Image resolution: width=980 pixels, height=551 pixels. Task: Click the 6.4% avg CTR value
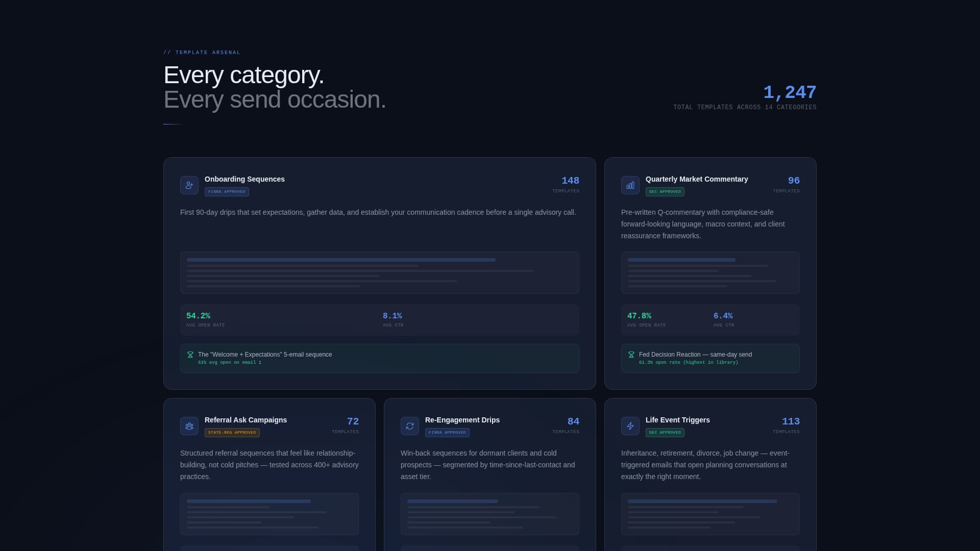(x=723, y=316)
